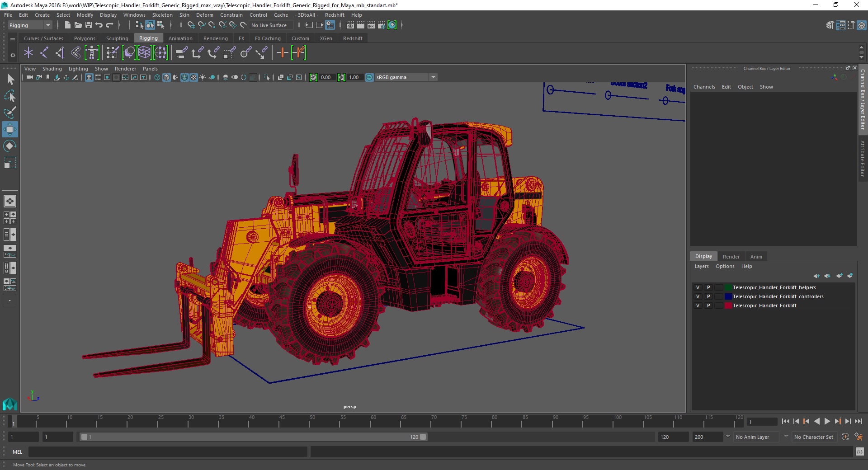Choose the Lasso Select tool
This screenshot has height=470, width=868.
[10, 96]
